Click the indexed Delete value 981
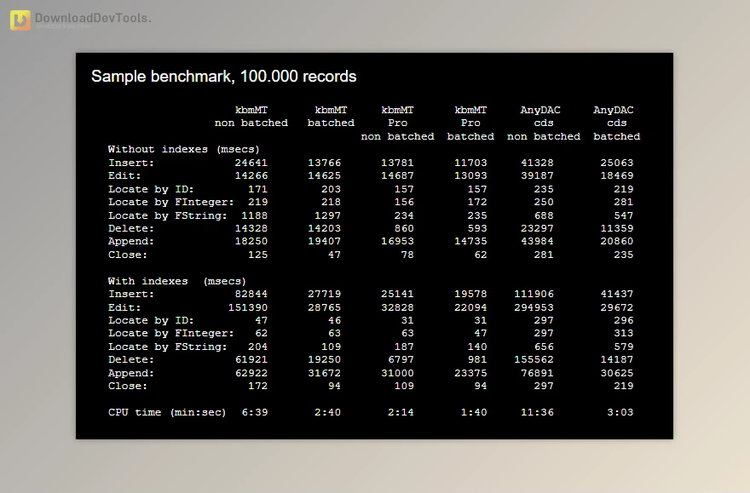The image size is (750, 493). click(477, 360)
